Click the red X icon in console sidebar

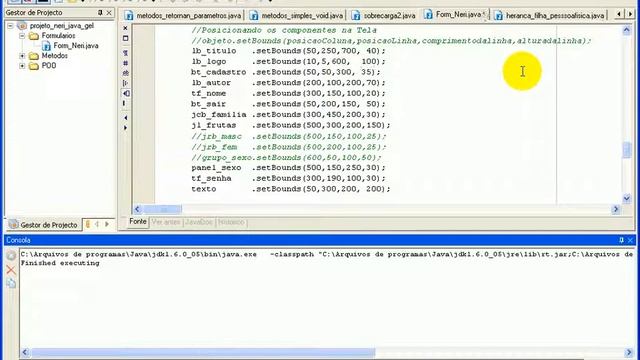coord(11,270)
